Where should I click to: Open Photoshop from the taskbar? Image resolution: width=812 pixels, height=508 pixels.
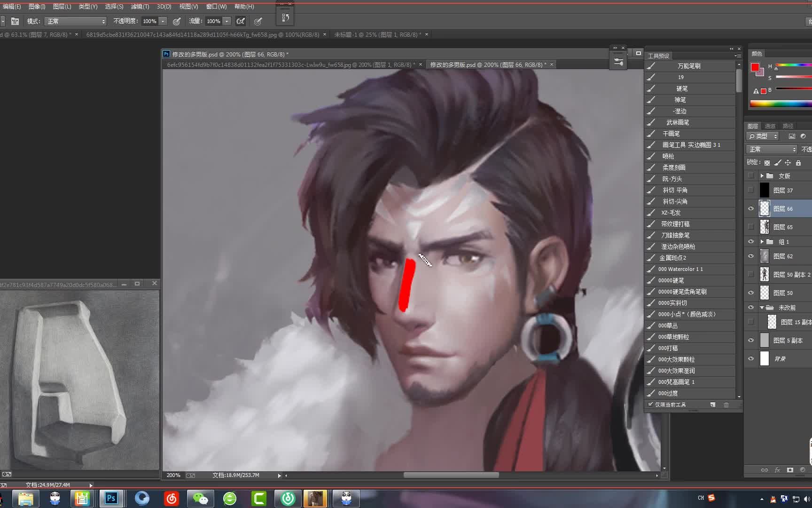[111, 498]
